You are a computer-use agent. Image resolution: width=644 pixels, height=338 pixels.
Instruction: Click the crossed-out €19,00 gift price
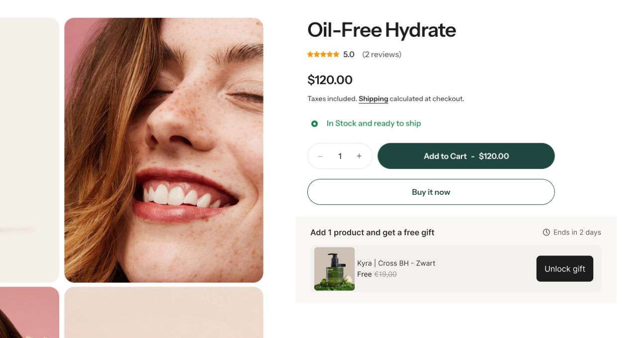click(x=385, y=274)
